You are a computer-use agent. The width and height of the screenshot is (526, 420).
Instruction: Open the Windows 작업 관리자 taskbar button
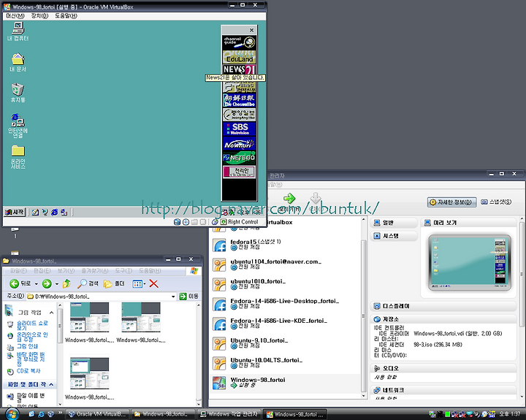[229, 414]
